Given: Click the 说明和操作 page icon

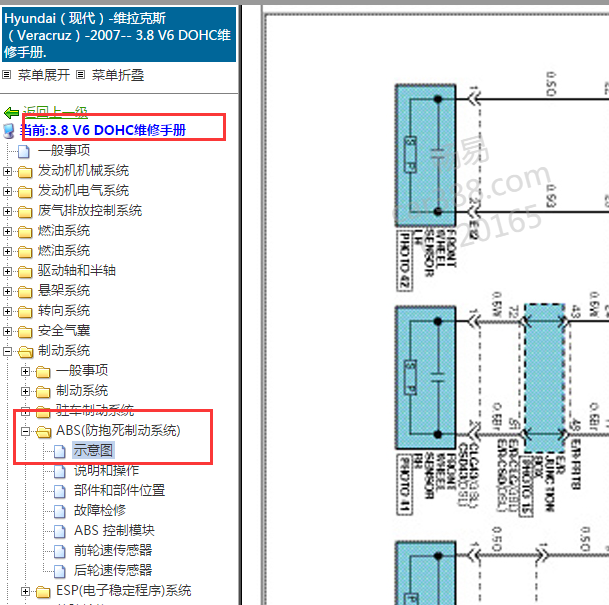Looking at the screenshot, I should pyautogui.click(x=60, y=471).
